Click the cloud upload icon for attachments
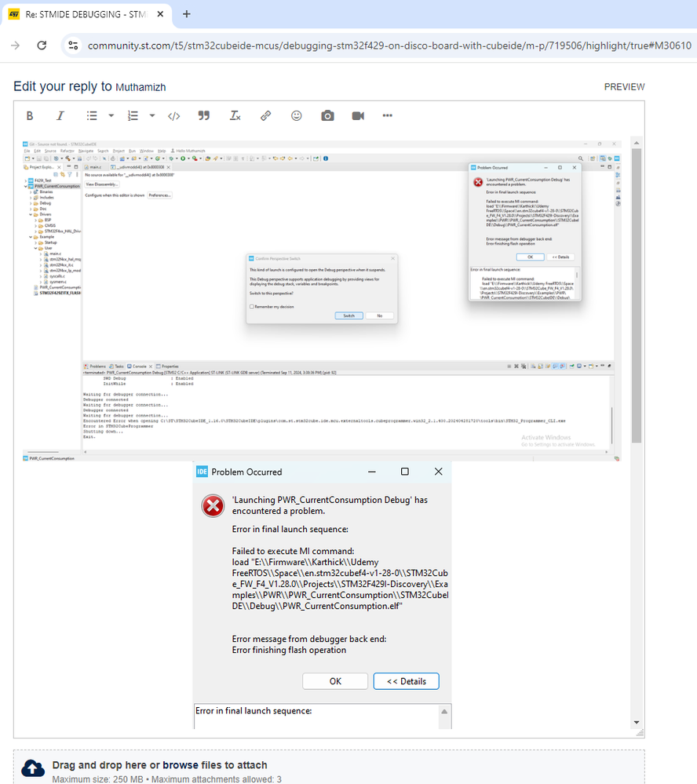Image resolution: width=697 pixels, height=784 pixels. [33, 769]
